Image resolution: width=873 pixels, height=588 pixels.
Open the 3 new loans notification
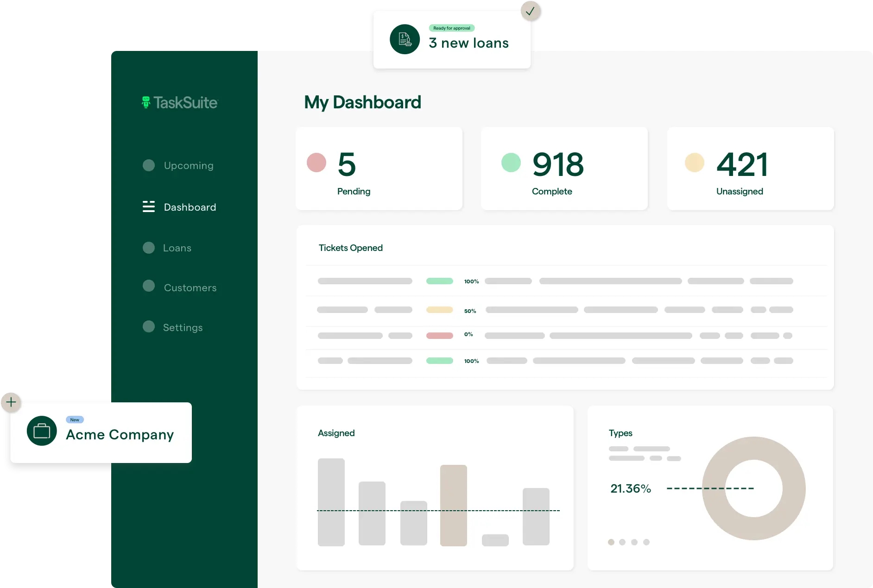[452, 40]
